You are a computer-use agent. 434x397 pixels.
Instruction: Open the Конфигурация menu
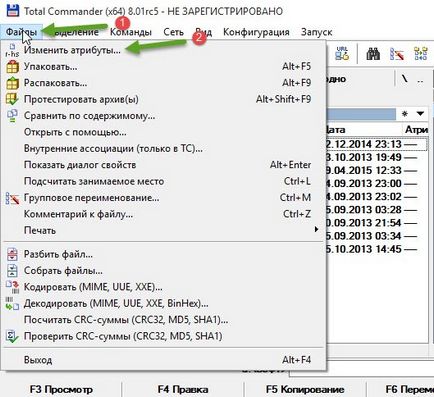(x=256, y=32)
